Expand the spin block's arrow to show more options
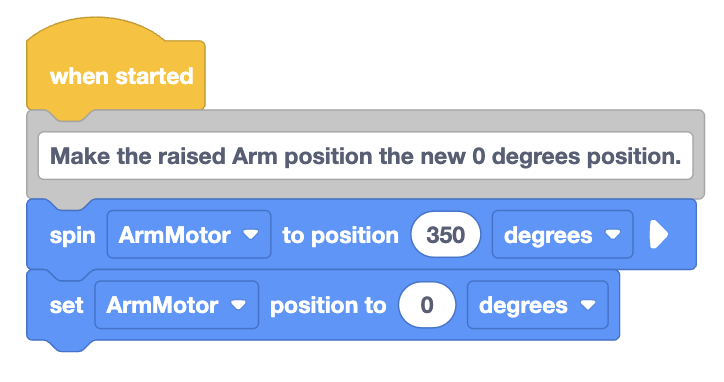The width and height of the screenshot is (724, 382). click(659, 235)
